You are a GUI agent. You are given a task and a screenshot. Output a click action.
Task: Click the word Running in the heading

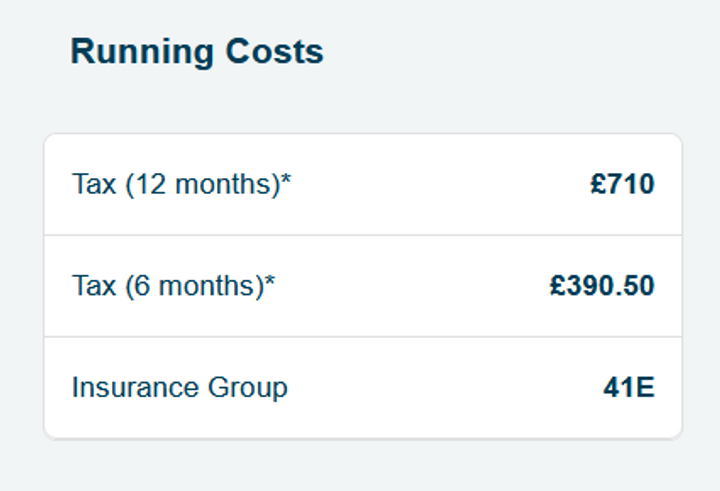(x=142, y=53)
